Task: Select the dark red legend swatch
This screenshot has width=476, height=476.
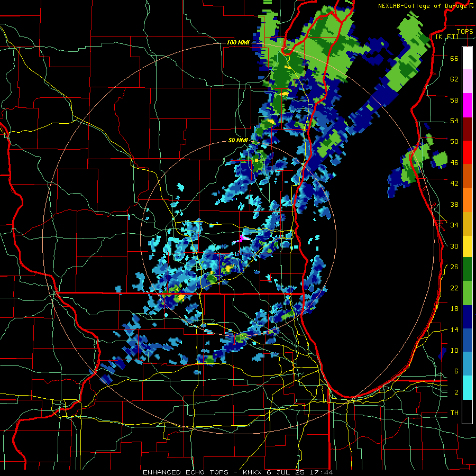Action: pos(467,129)
